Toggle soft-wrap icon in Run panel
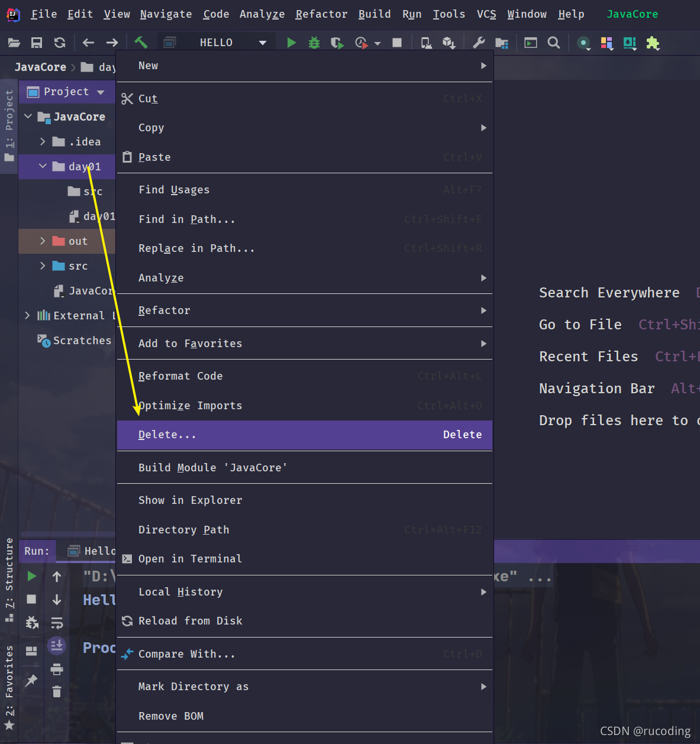This screenshot has width=700, height=744. (57, 623)
